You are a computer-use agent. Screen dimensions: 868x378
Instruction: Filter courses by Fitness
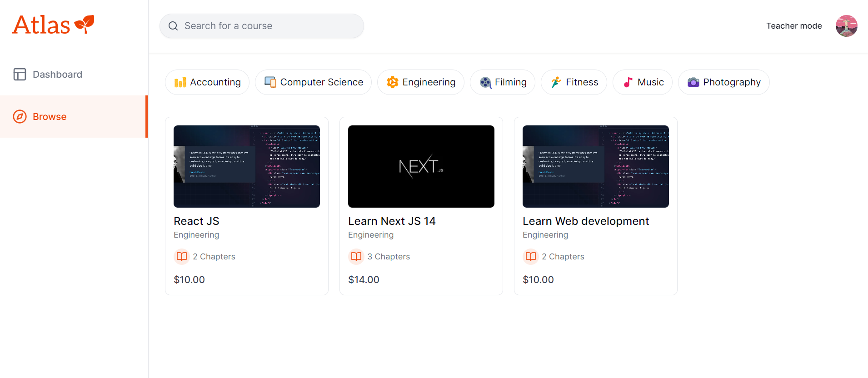point(574,82)
